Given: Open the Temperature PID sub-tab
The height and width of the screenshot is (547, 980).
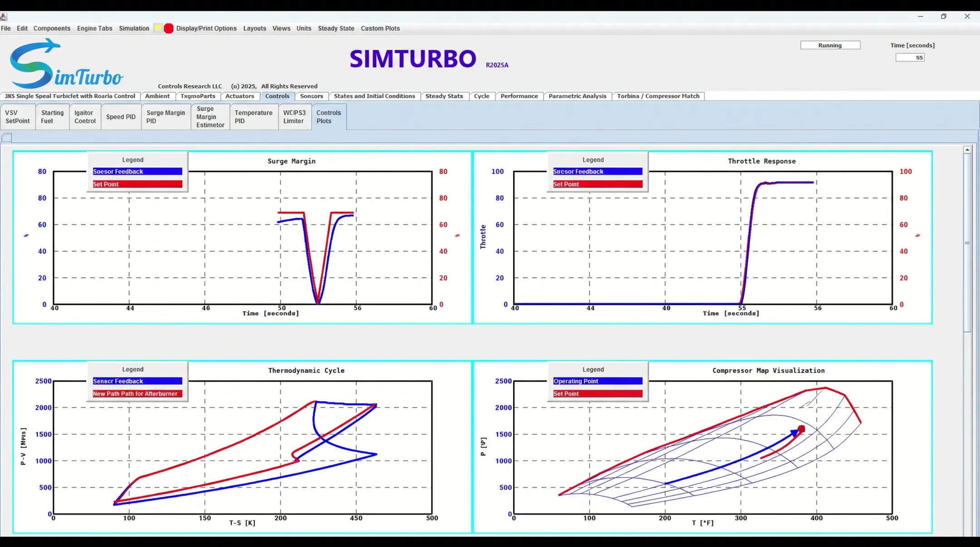Looking at the screenshot, I should (254, 117).
